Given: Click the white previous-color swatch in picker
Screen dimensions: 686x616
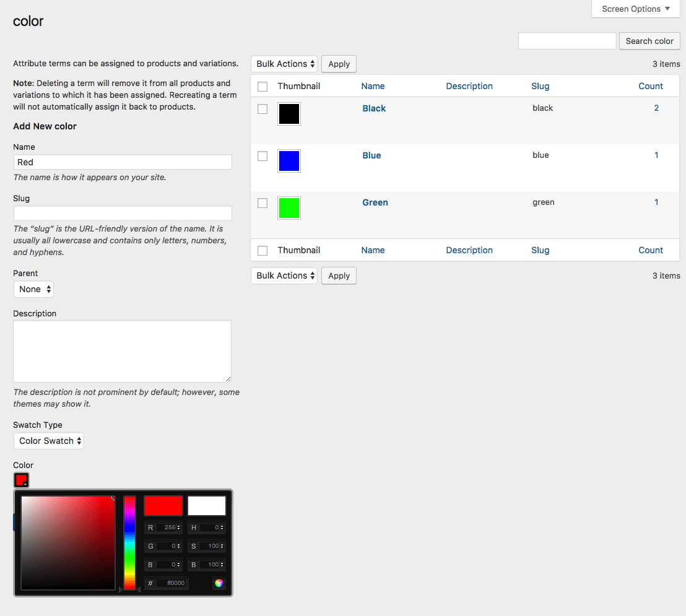Looking at the screenshot, I should point(207,506).
